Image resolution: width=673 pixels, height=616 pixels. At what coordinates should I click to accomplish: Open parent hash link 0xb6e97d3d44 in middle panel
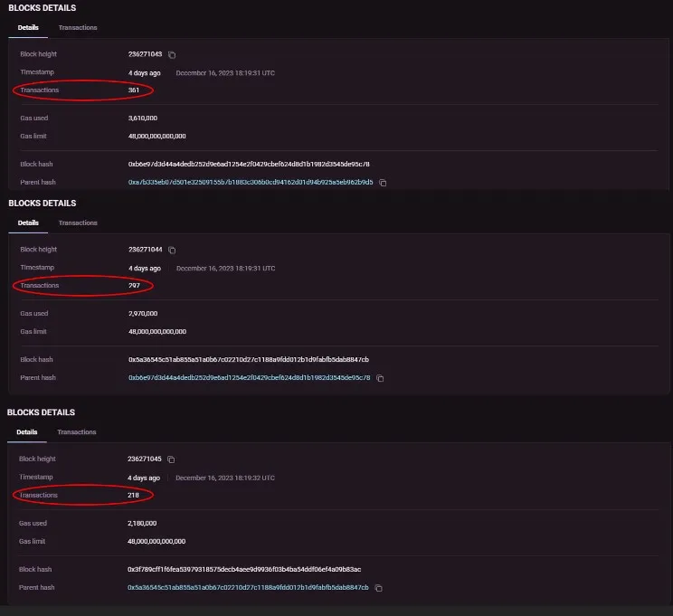(249, 378)
